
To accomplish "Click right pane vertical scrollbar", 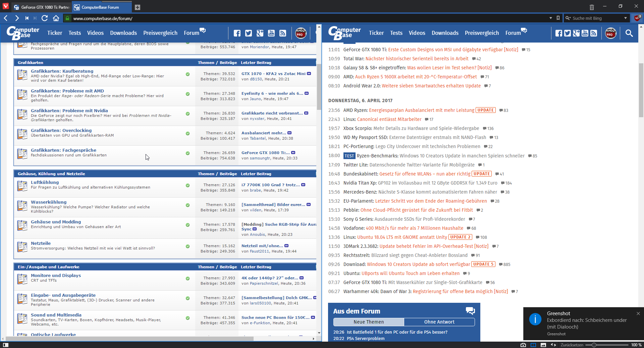I will (x=641, y=90).
